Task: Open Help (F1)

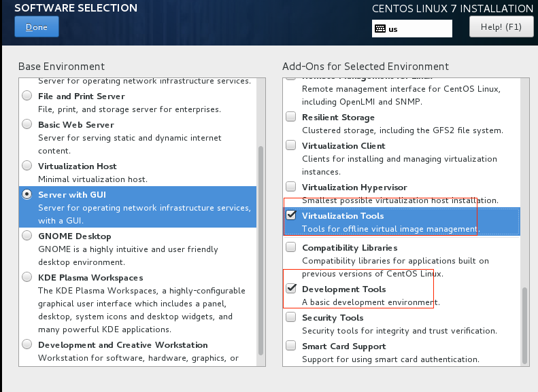Action: click(x=501, y=26)
